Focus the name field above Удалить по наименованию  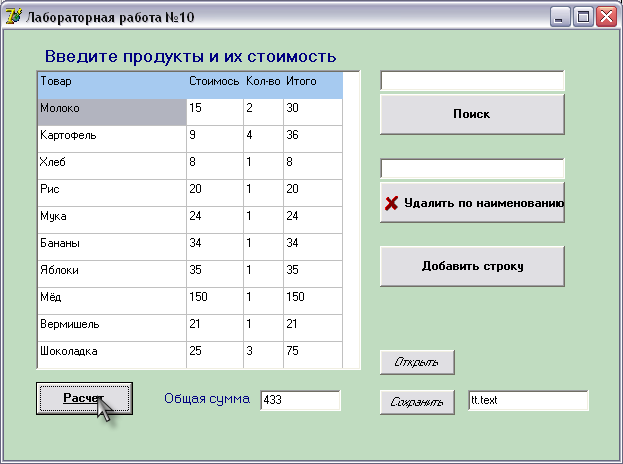pyautogui.click(x=472, y=168)
